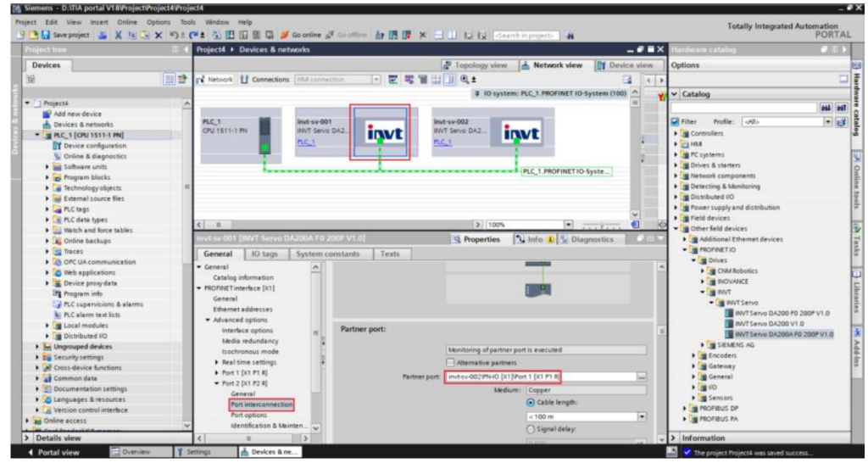The image size is (868, 463).
Task: Collapse the PLC_1 [CPU 1511-1 PN] tree node
Action: point(37,135)
